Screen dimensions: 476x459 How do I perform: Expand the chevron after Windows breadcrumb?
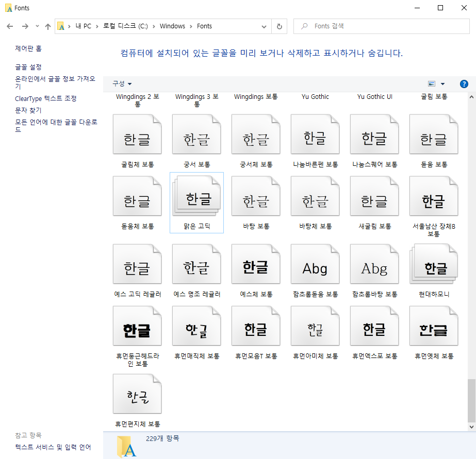pyautogui.click(x=191, y=26)
